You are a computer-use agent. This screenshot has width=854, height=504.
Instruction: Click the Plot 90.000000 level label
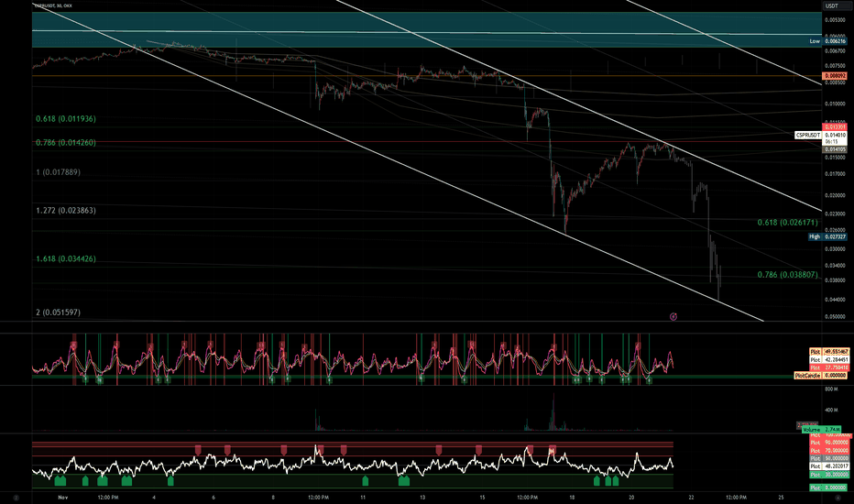(x=828, y=443)
